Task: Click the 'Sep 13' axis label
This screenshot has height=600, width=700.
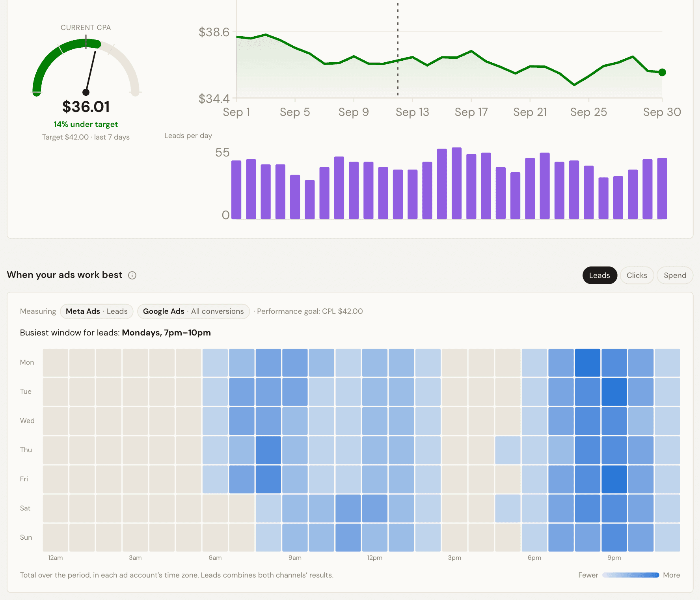Action: [x=412, y=112]
